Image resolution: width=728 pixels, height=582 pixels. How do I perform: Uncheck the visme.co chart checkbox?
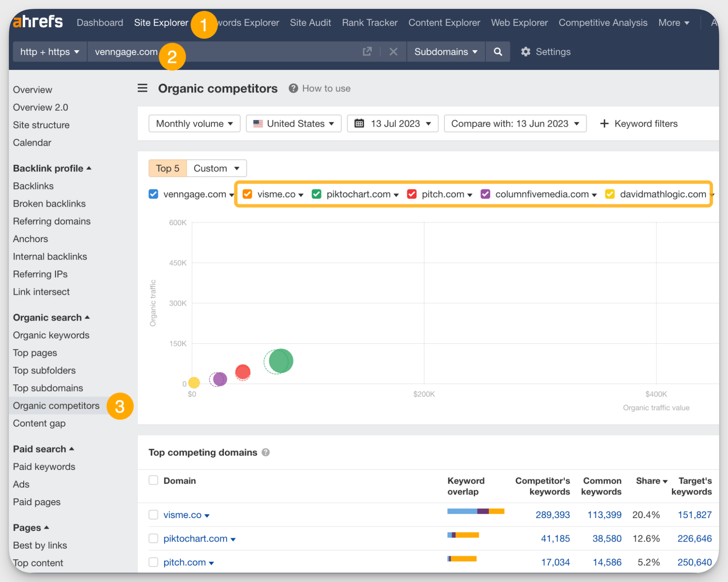[x=247, y=194]
